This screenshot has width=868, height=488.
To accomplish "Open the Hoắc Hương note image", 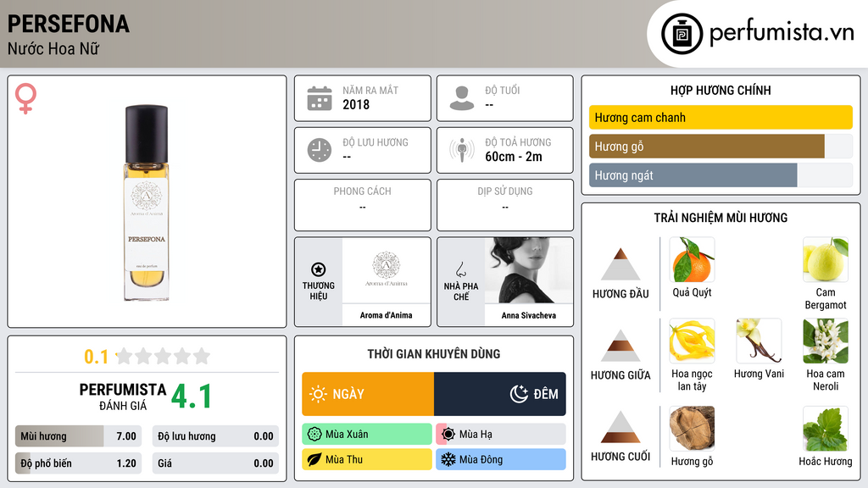I will click(826, 428).
